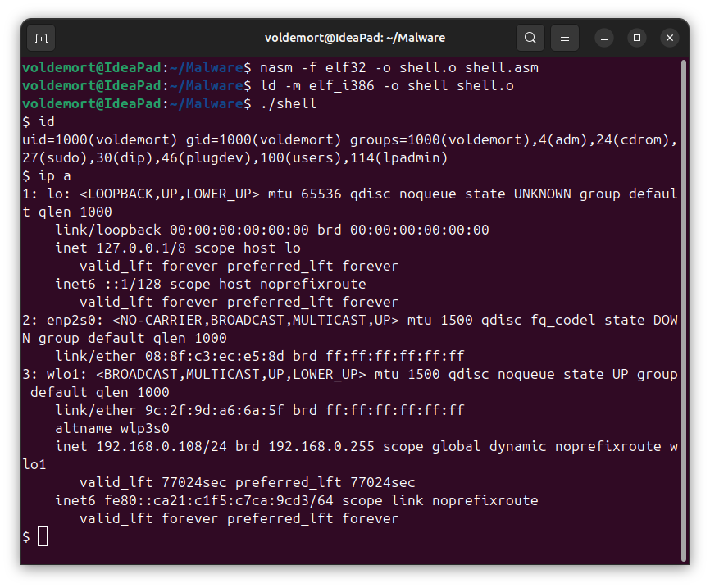Click the 't qlen 1000' wrapped line
Image resolution: width=710 pixels, height=588 pixels.
[x=67, y=212]
